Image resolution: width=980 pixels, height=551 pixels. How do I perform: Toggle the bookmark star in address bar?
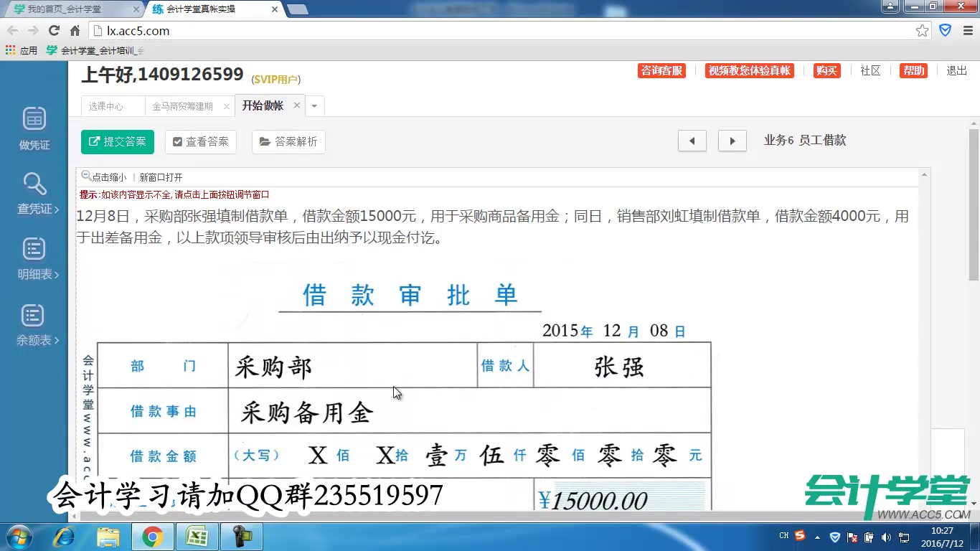click(923, 30)
